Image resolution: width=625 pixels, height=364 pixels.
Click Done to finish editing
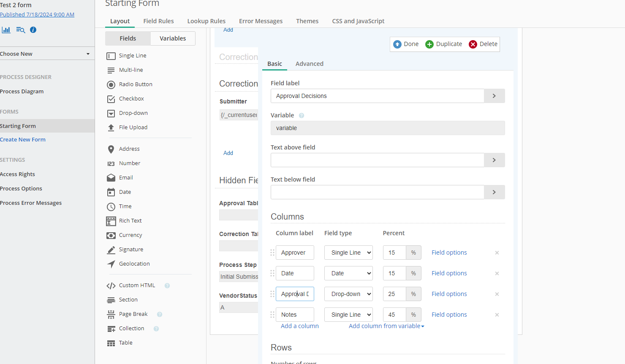(406, 44)
